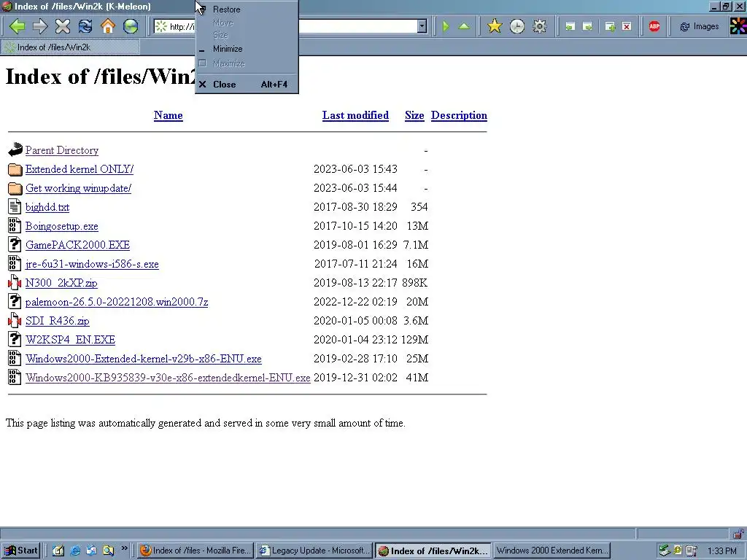Viewport: 747px width, 560px height.
Task: Open the bighdd.txt file link
Action: tap(47, 207)
